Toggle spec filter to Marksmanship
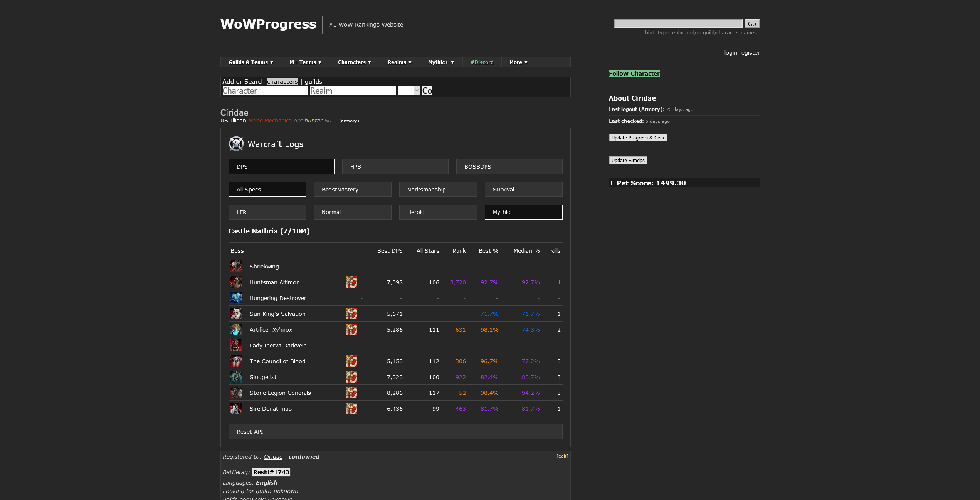 [x=438, y=190]
